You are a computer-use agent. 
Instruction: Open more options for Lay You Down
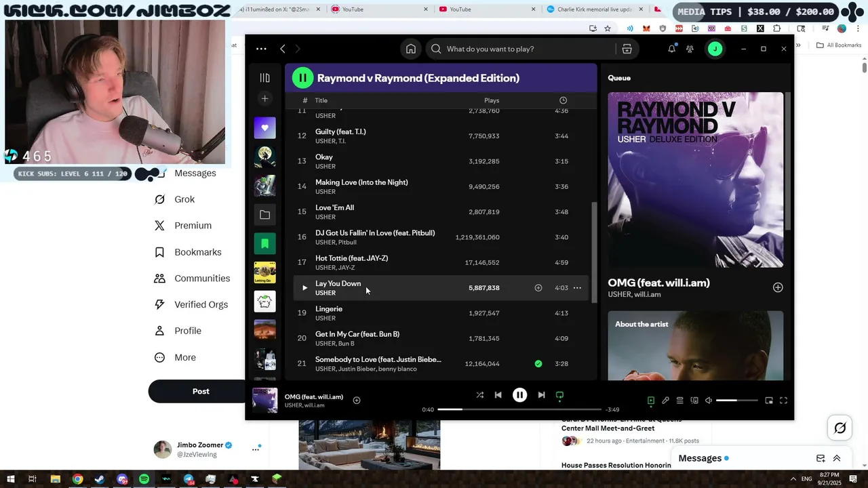[x=577, y=288]
